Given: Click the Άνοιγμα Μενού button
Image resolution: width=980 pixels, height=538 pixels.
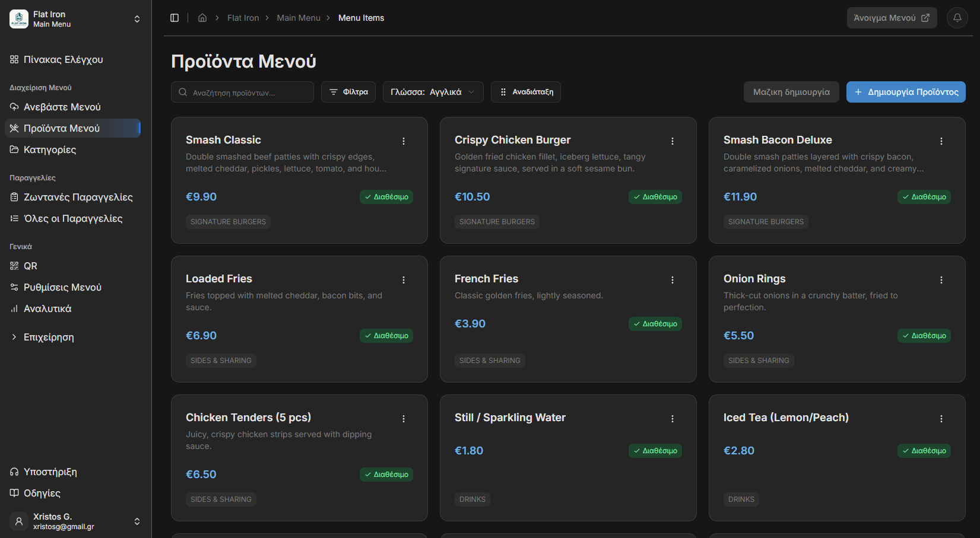Looking at the screenshot, I should 892,18.
